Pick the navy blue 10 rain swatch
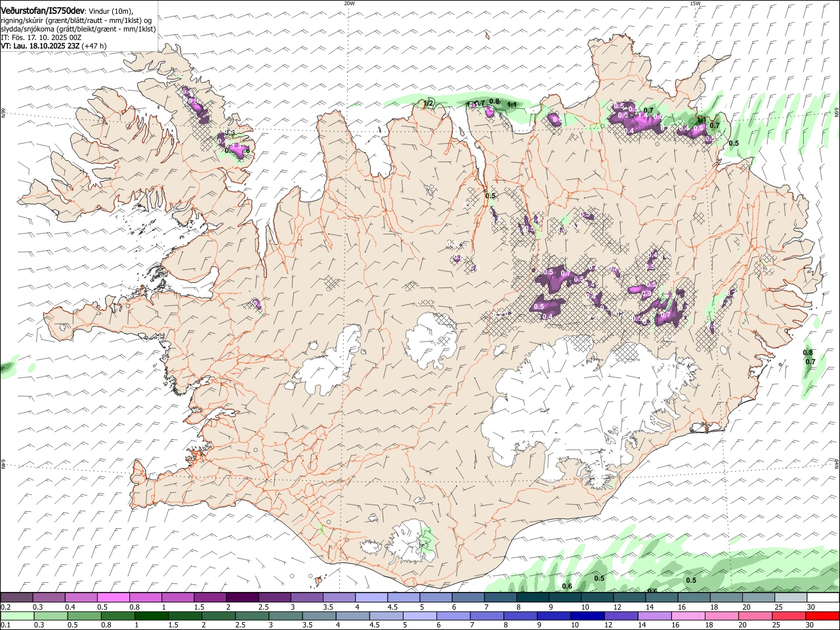Viewport: 840px width, 630px height. 587,616
